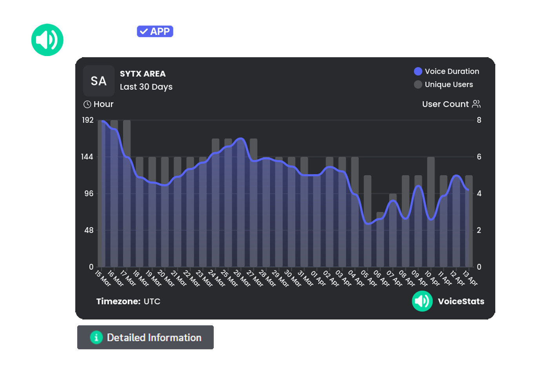Open the Last 30 Days range selector
This screenshot has height=392, width=549.
pyautogui.click(x=146, y=87)
